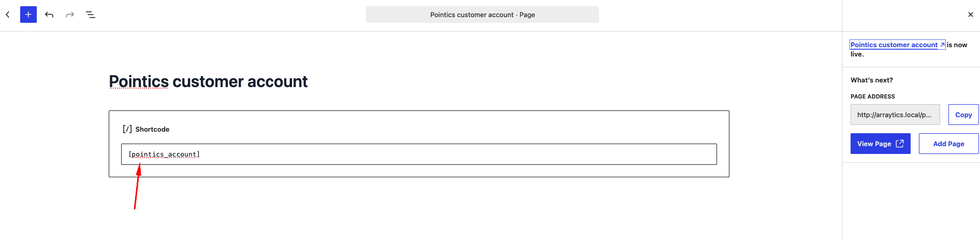Click the Shortcode block bracket icon
Screen dimensions: 980x240
(127, 129)
